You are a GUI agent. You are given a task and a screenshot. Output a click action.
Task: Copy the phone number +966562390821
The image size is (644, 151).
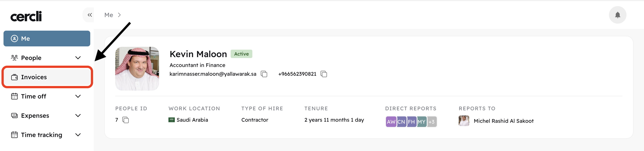(324, 74)
